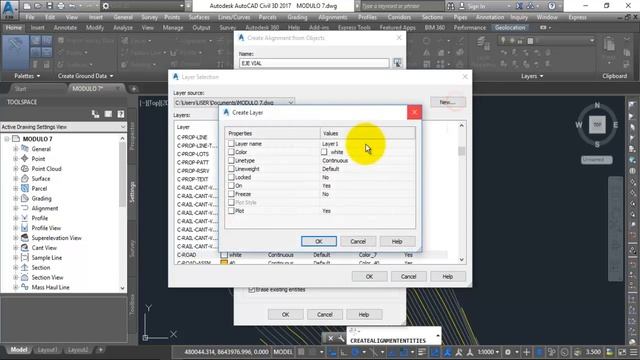Open the AutoCAD application menu logo
The height and width of the screenshot is (360, 640).
coord(10,10)
